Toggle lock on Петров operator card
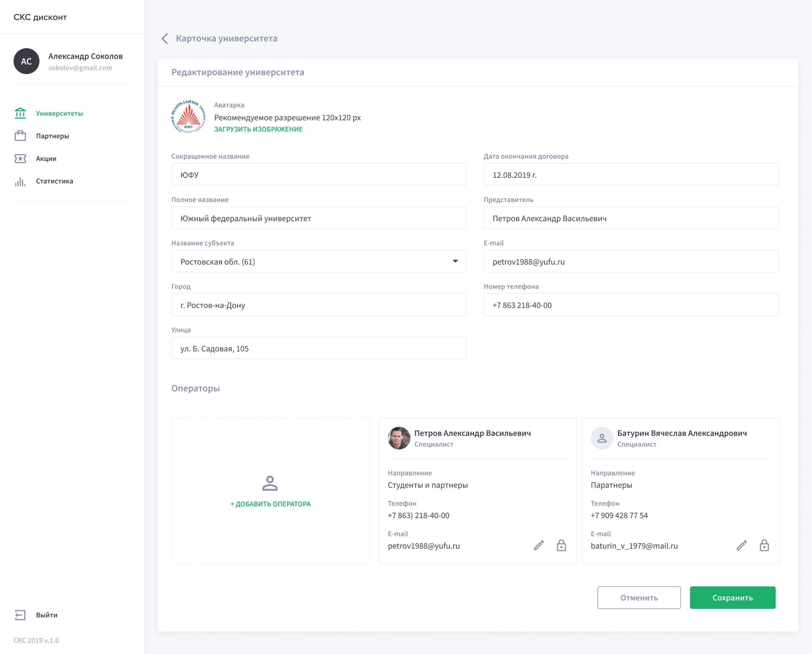The height and width of the screenshot is (654, 812). (561, 545)
